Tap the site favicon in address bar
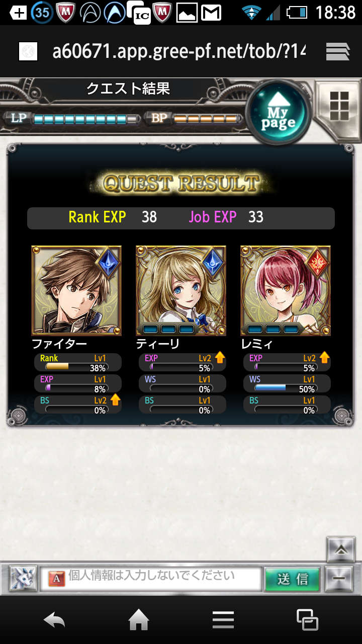The height and width of the screenshot is (644, 362). (28, 51)
